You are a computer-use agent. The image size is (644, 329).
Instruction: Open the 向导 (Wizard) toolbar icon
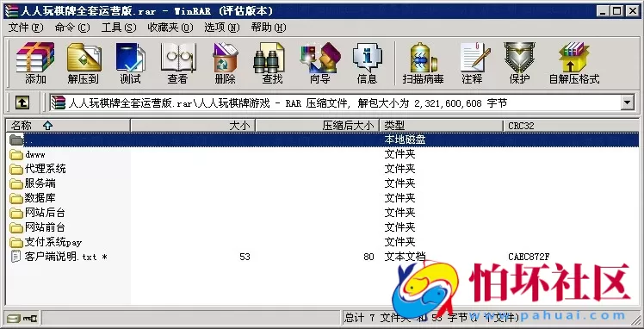pyautogui.click(x=320, y=58)
